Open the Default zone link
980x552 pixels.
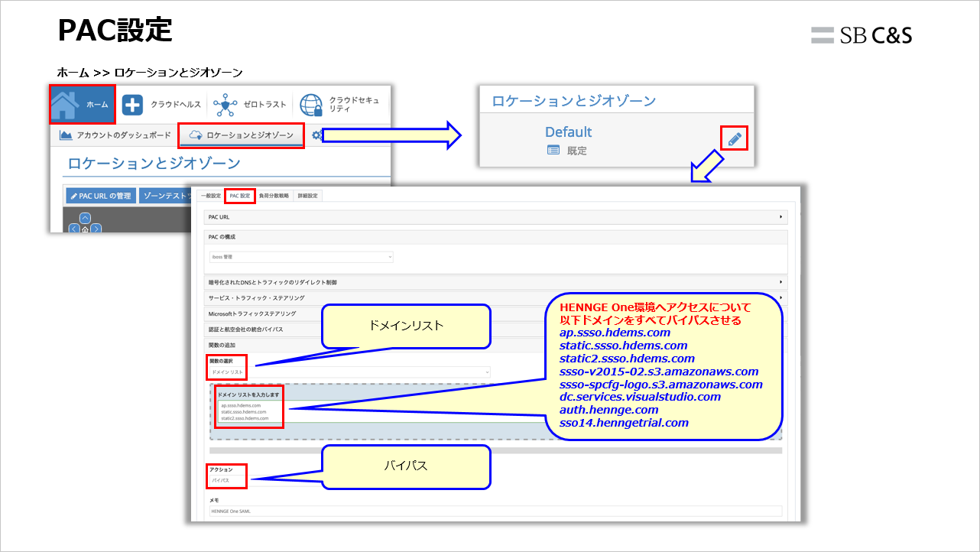569,132
